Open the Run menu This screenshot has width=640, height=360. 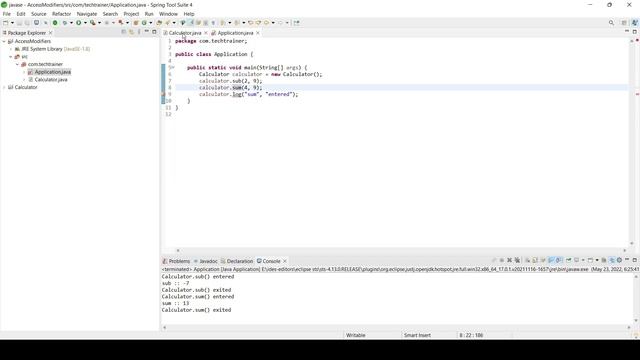(149, 14)
